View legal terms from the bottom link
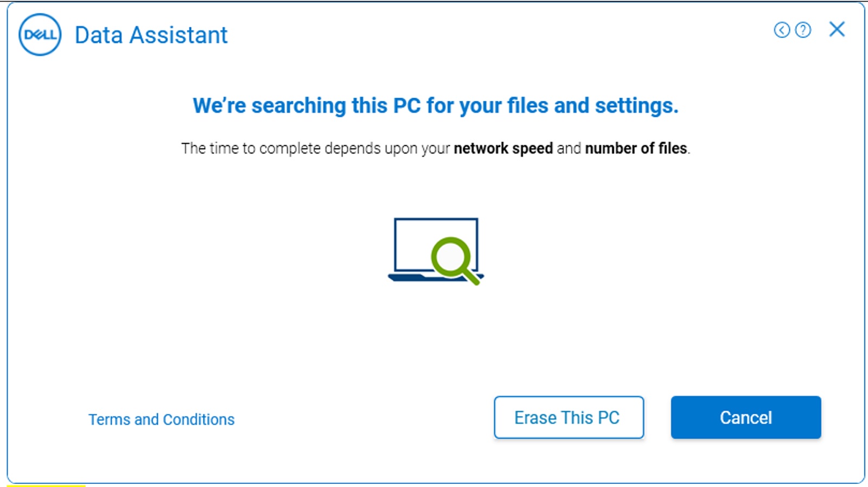 [161, 419]
